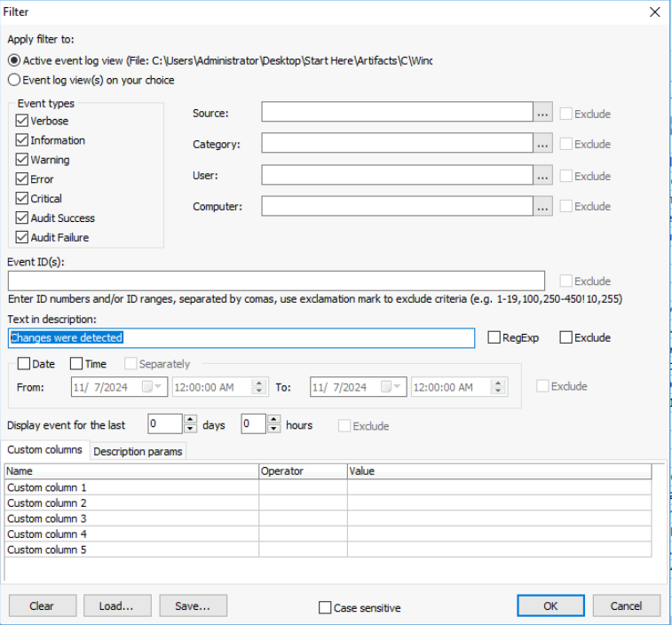Uncheck the Error event type
Viewport: 672px width, 625px height.
click(22, 178)
